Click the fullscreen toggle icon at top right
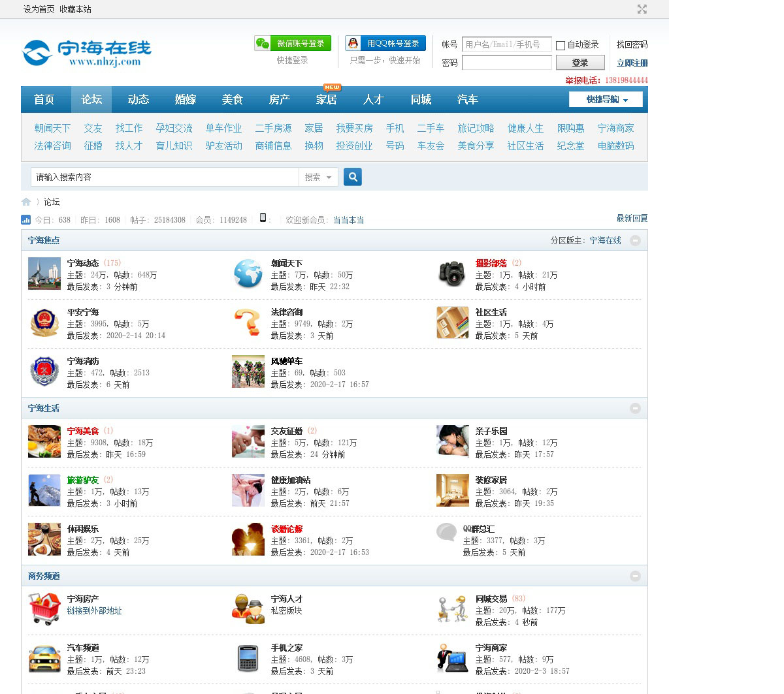This screenshot has height=694, width=784. [642, 9]
